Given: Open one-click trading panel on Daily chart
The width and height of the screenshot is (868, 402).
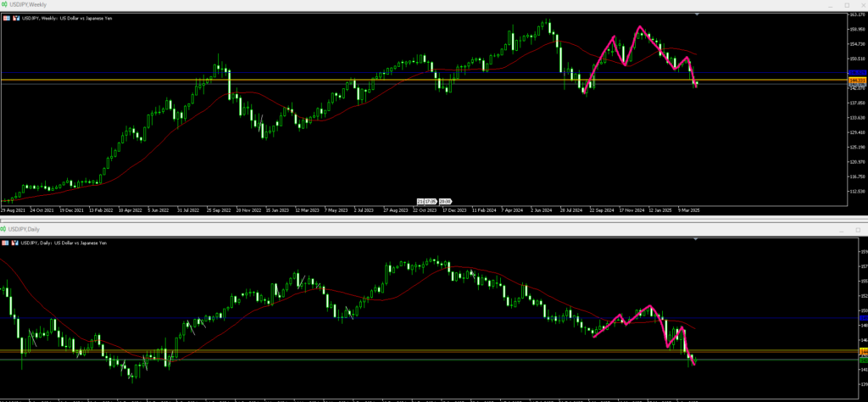Looking at the screenshot, I should click(6, 243).
